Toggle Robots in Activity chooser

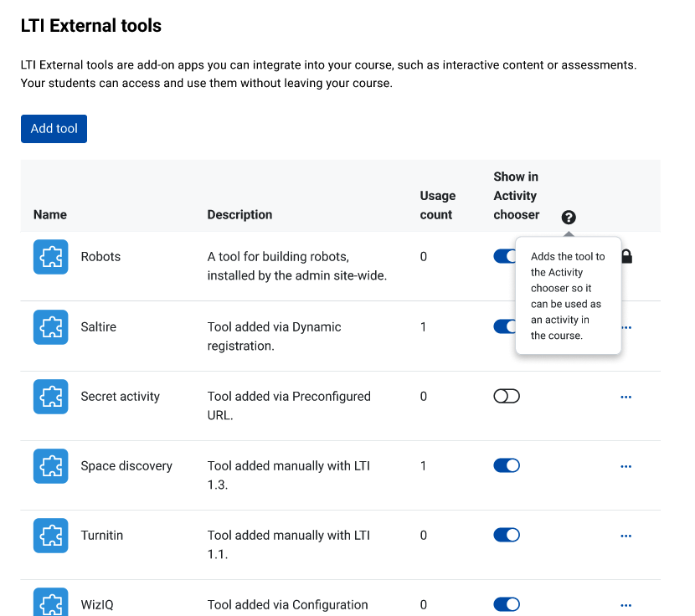pyautogui.click(x=504, y=256)
